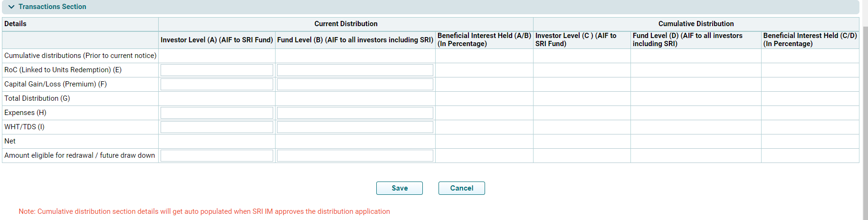Select Capital Gain/Loss Investor Level input
868x220 pixels.
(x=217, y=85)
